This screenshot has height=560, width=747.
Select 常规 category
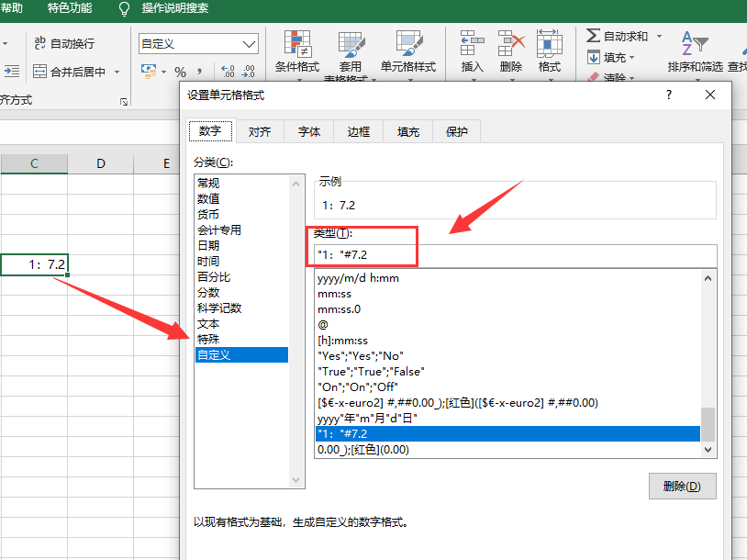[x=241, y=183]
